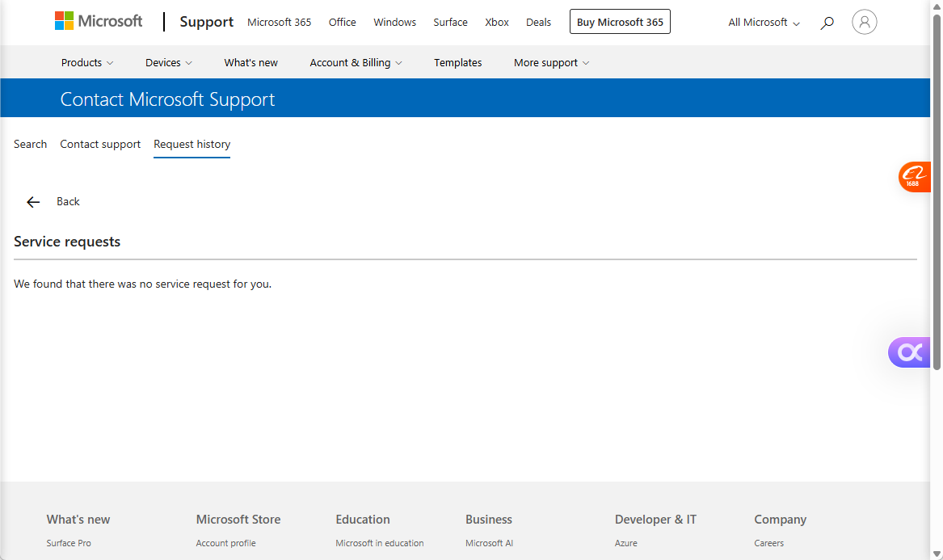Switch to the Search tab
Viewport: 943px width, 560px height.
click(30, 145)
